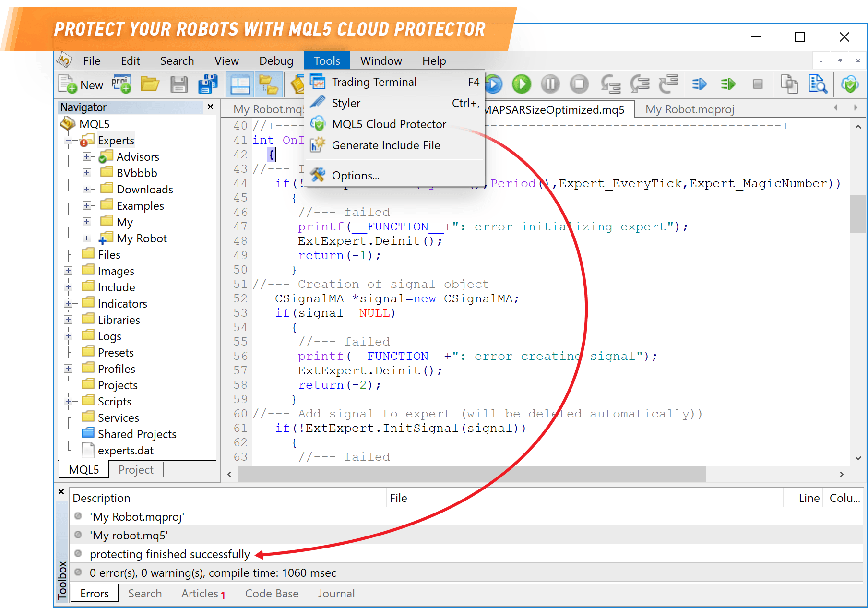Stop debugging with the stop icon
Viewport: 868px width, 608px height.
[x=579, y=84]
